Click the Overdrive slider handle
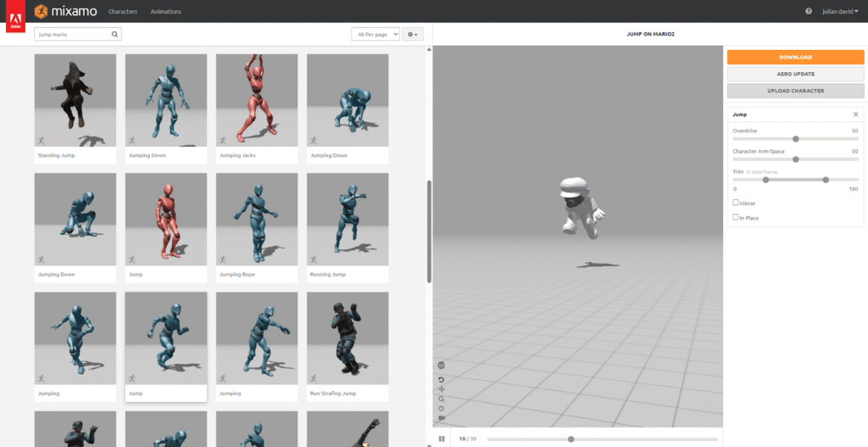The height and width of the screenshot is (447, 868). pyautogui.click(x=795, y=138)
